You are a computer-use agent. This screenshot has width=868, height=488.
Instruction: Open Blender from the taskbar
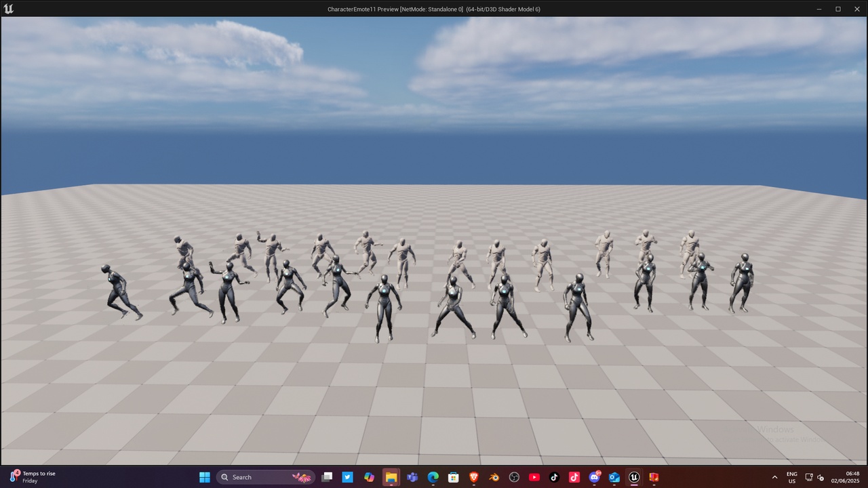(494, 477)
